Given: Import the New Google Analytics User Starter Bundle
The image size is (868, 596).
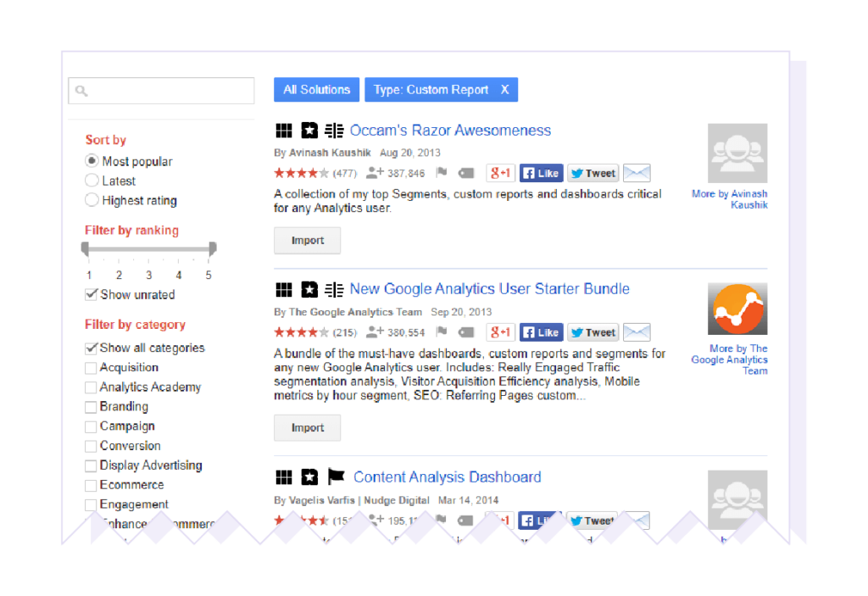Looking at the screenshot, I should [x=307, y=427].
